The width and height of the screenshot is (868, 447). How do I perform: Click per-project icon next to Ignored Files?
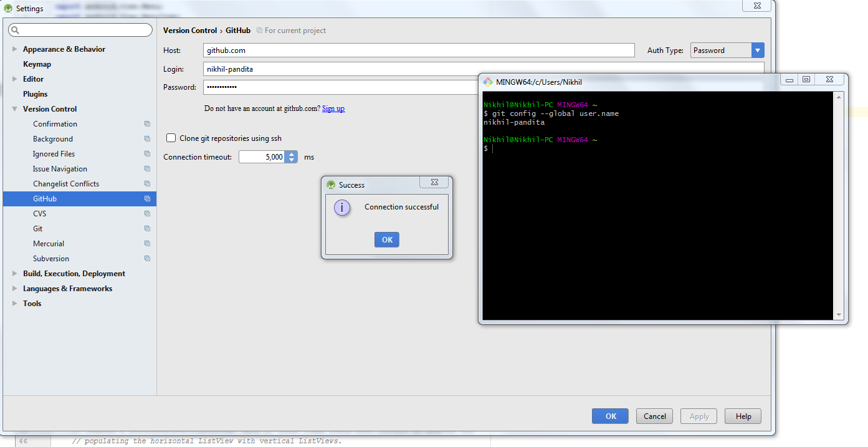(147, 154)
